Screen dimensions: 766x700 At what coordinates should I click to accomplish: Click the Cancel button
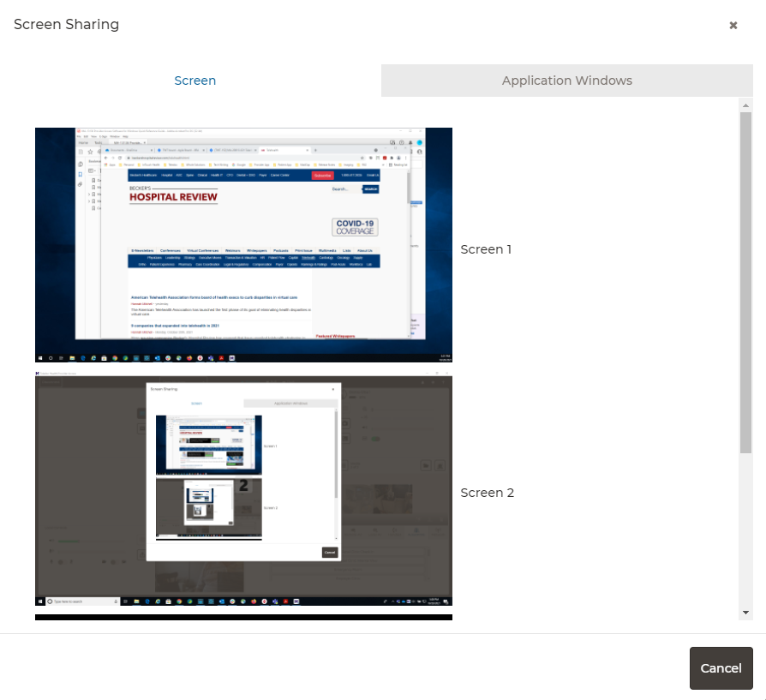point(721,668)
